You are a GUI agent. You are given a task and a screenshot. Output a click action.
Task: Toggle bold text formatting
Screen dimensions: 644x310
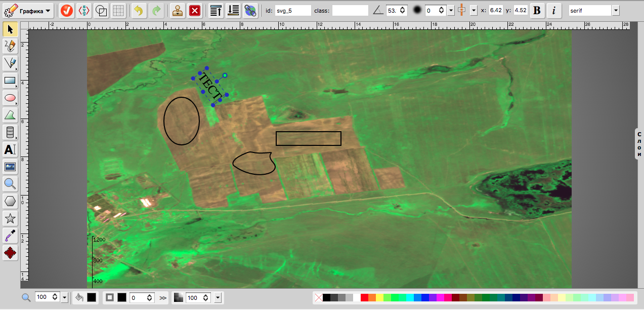click(x=537, y=10)
